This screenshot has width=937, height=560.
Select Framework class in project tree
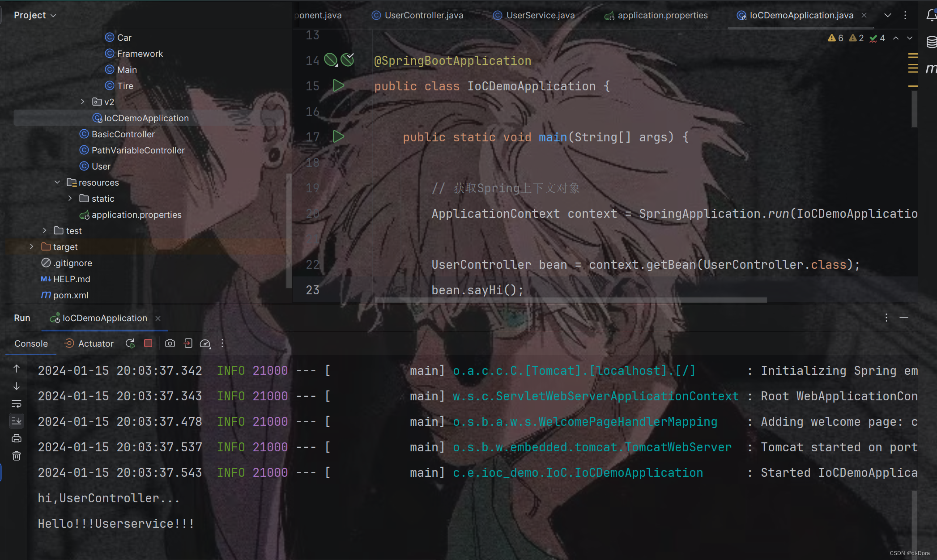coord(134,53)
